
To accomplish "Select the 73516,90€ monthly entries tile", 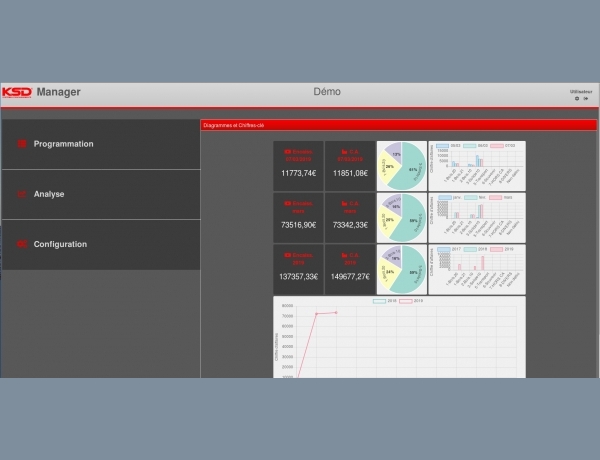I will tap(298, 217).
